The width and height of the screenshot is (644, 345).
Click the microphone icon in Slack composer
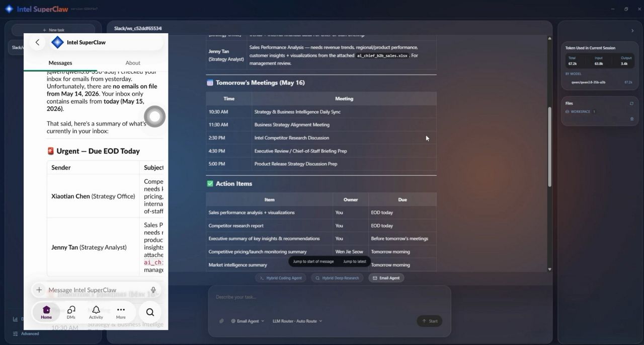tap(153, 290)
